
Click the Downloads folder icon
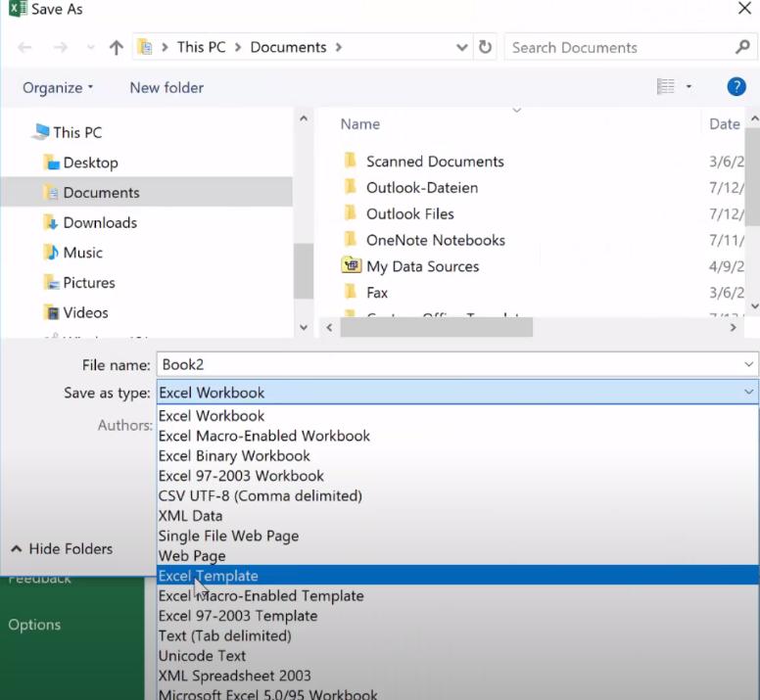pos(51,223)
